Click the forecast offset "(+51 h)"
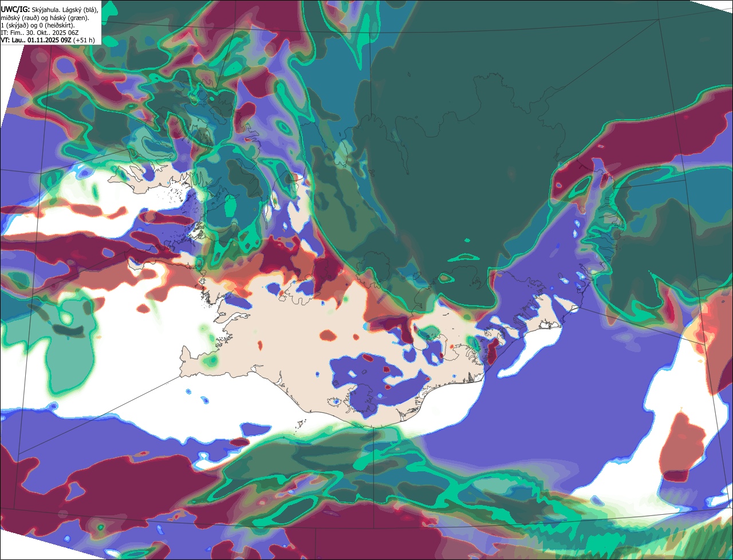Image resolution: width=733 pixels, height=560 pixels. point(84,40)
